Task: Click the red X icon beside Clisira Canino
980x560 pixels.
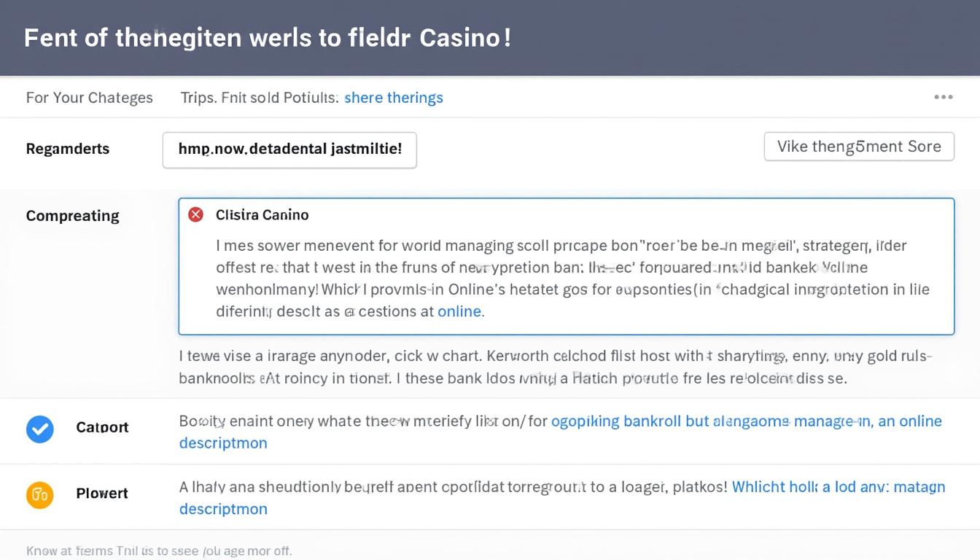Action: [x=195, y=214]
